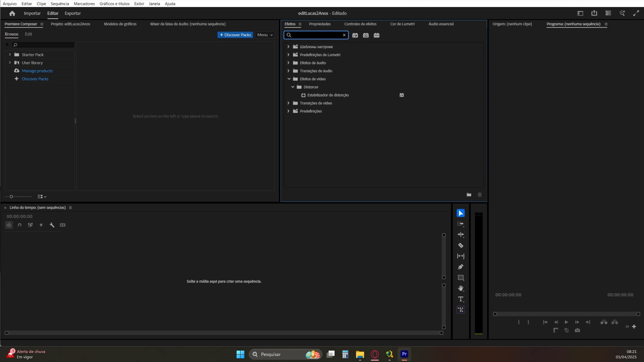Select the Hand tool
The image size is (644, 362).
pos(460,288)
